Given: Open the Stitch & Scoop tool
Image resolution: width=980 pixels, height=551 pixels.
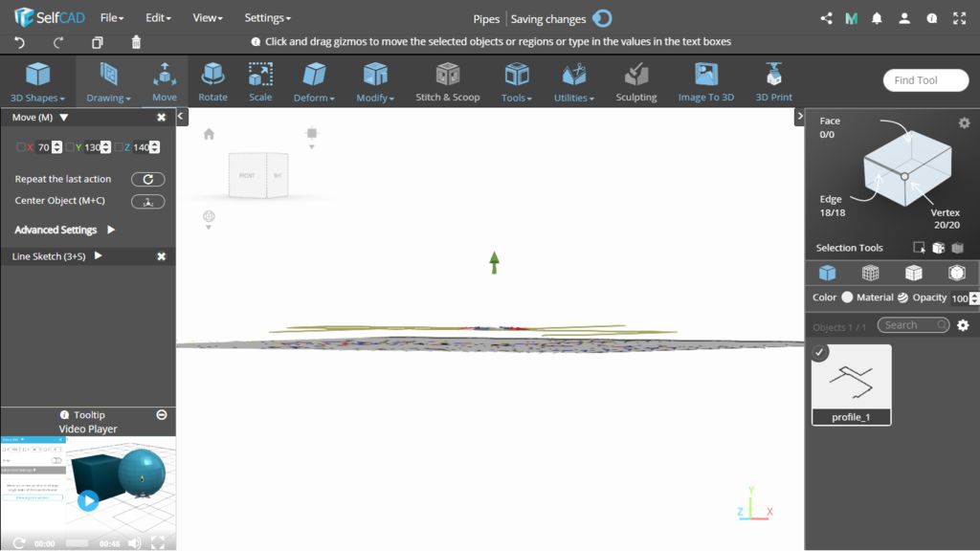Looking at the screenshot, I should tap(447, 82).
